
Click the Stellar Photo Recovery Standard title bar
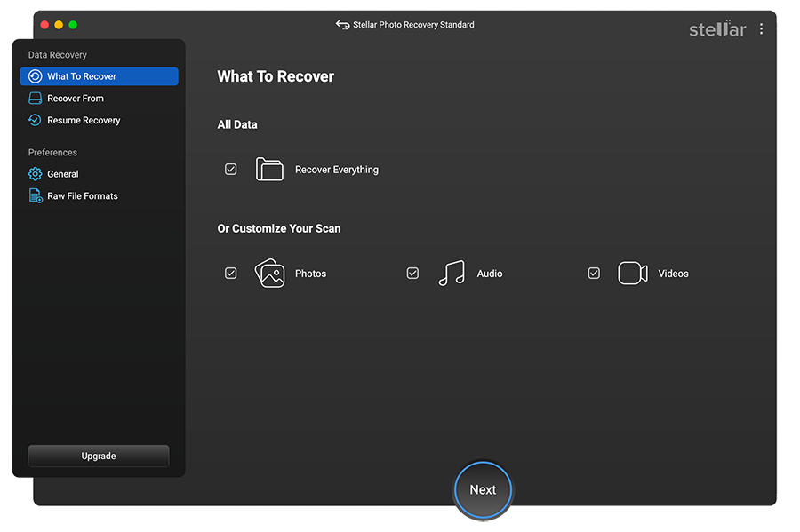click(x=413, y=25)
